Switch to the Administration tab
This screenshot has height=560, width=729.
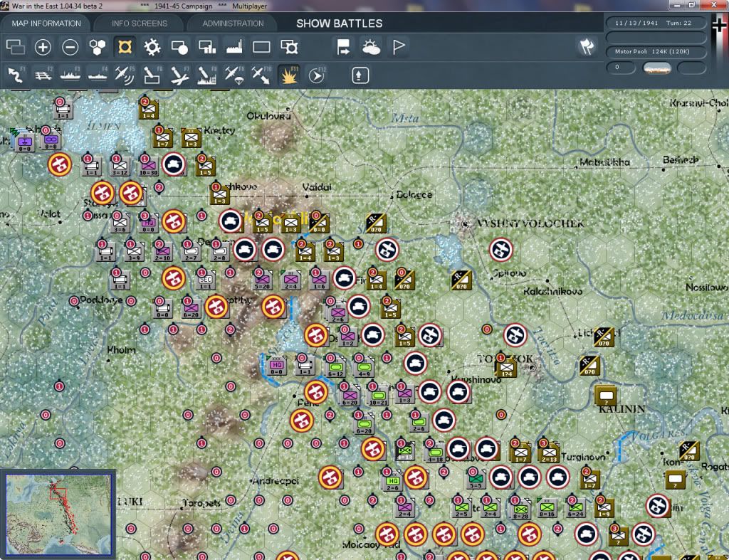click(233, 23)
